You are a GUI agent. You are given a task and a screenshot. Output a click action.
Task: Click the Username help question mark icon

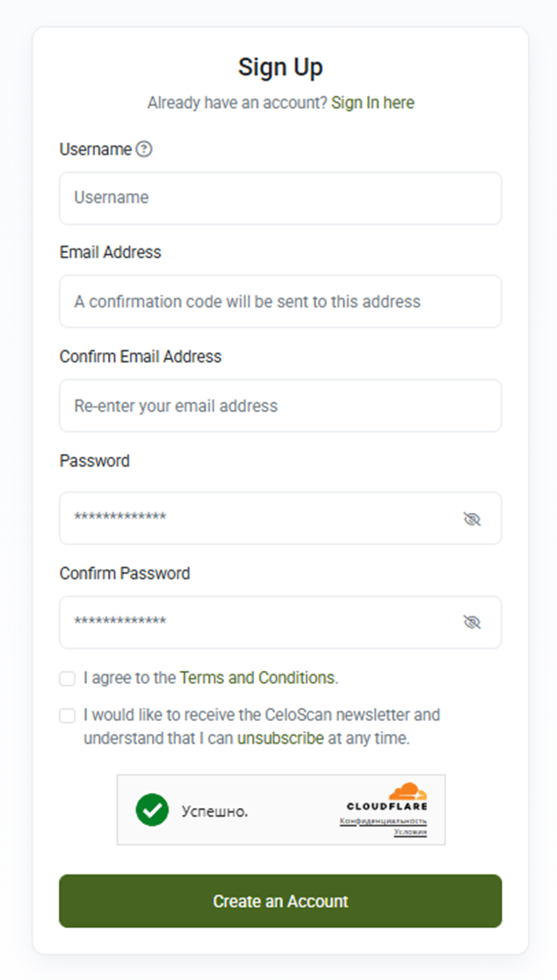point(144,149)
